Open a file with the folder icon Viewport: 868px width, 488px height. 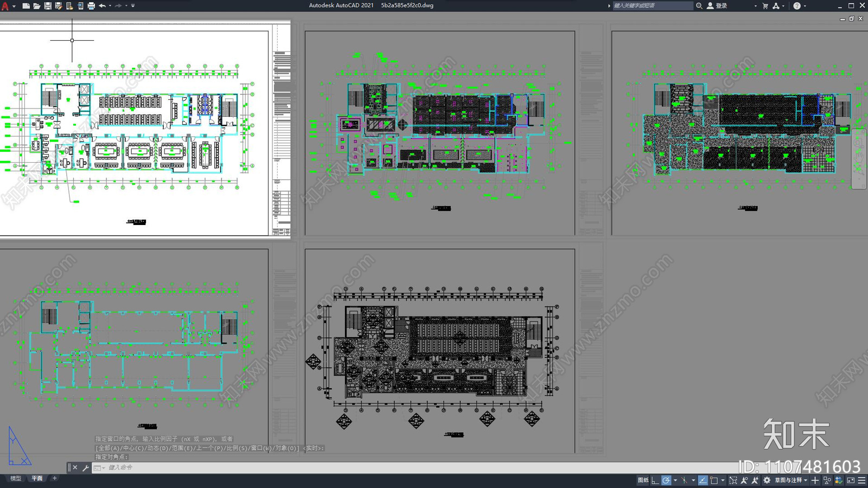[37, 6]
